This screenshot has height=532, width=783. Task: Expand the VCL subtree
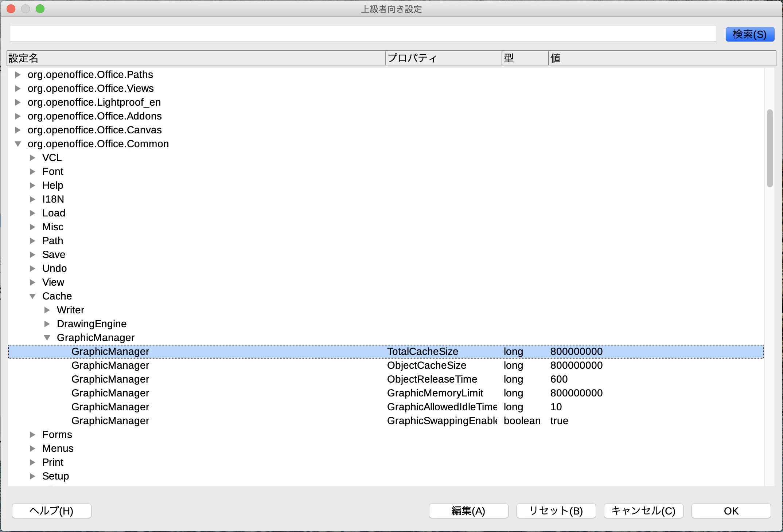(x=32, y=158)
